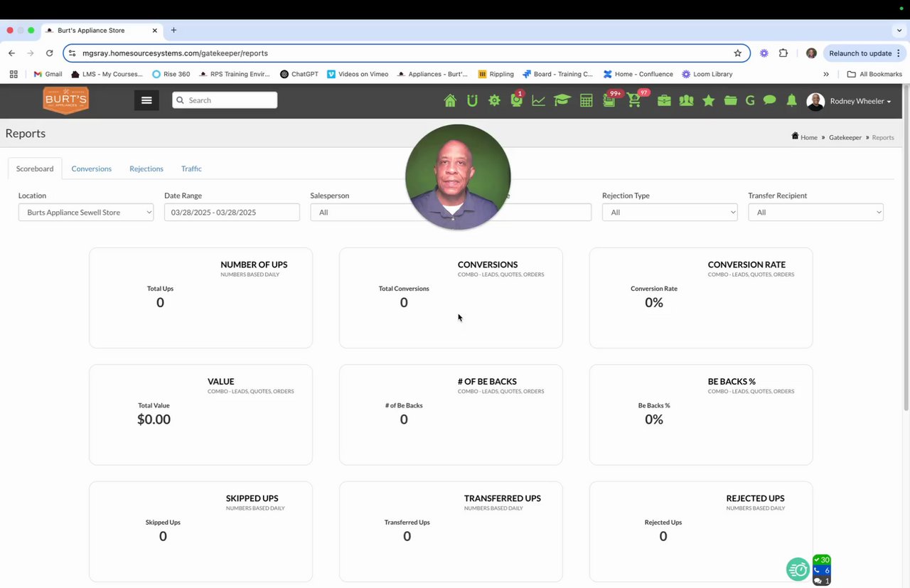Click the NUMBER OF UPS card title
Image resolution: width=910 pixels, height=588 pixels.
point(254,264)
